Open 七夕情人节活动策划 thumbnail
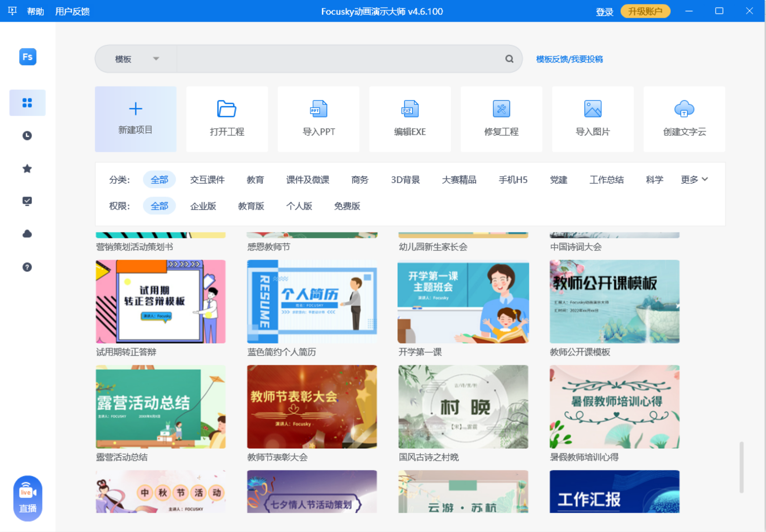The height and width of the screenshot is (532, 766). pos(312,491)
